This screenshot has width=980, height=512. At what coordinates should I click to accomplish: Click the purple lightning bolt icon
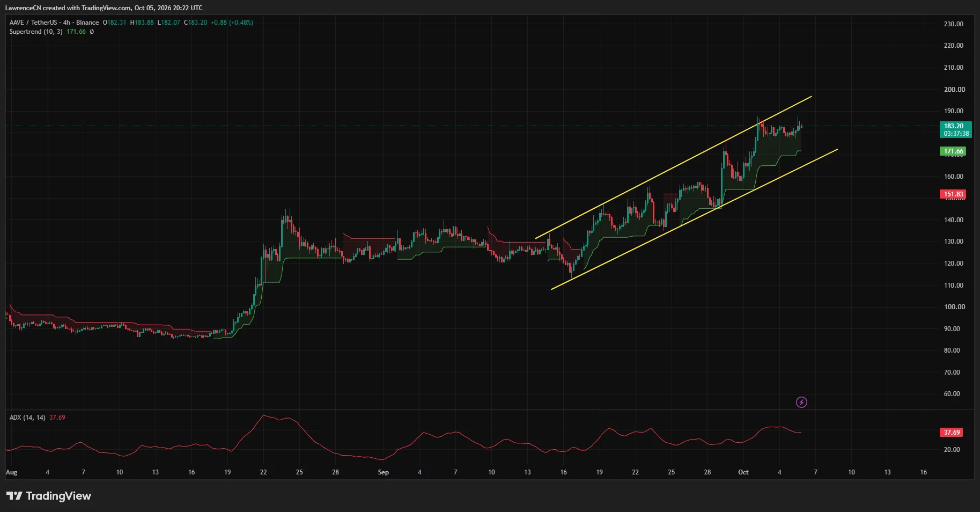click(801, 402)
